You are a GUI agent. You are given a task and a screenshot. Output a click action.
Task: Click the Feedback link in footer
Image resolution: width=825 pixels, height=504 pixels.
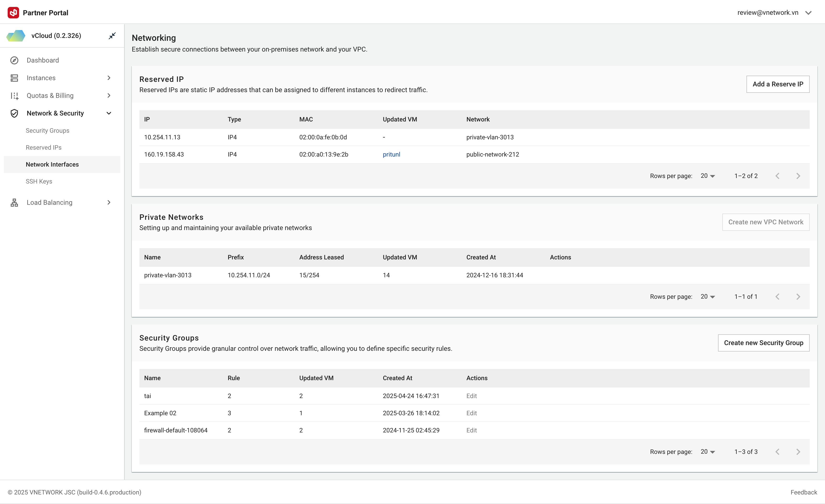(x=804, y=493)
